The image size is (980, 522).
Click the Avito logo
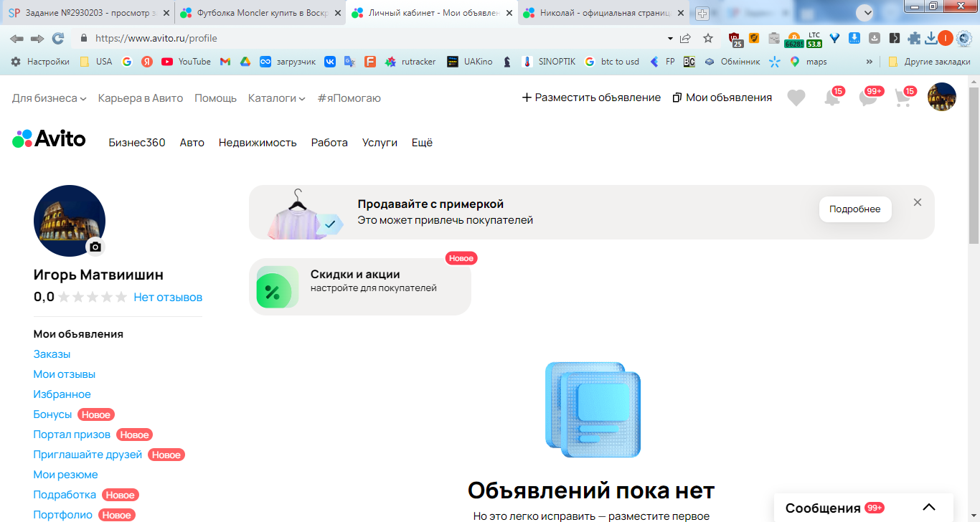49,138
